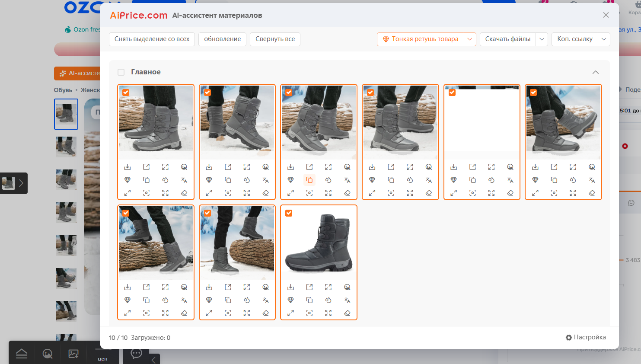Image resolution: width=641 pixels, height=364 pixels.
Task: Select eraser icon under white-background boot image
Action: click(x=347, y=313)
